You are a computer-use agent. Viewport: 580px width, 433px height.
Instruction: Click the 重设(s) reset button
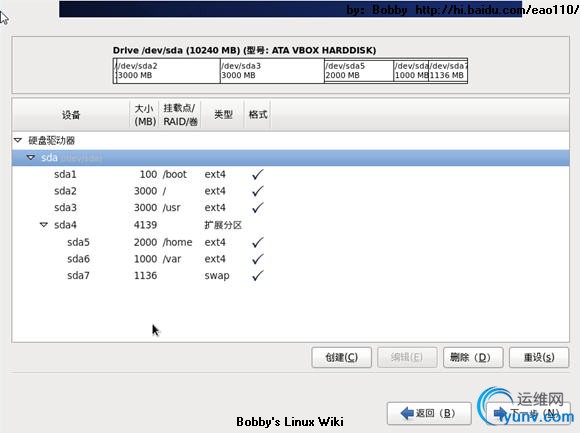tap(539, 357)
